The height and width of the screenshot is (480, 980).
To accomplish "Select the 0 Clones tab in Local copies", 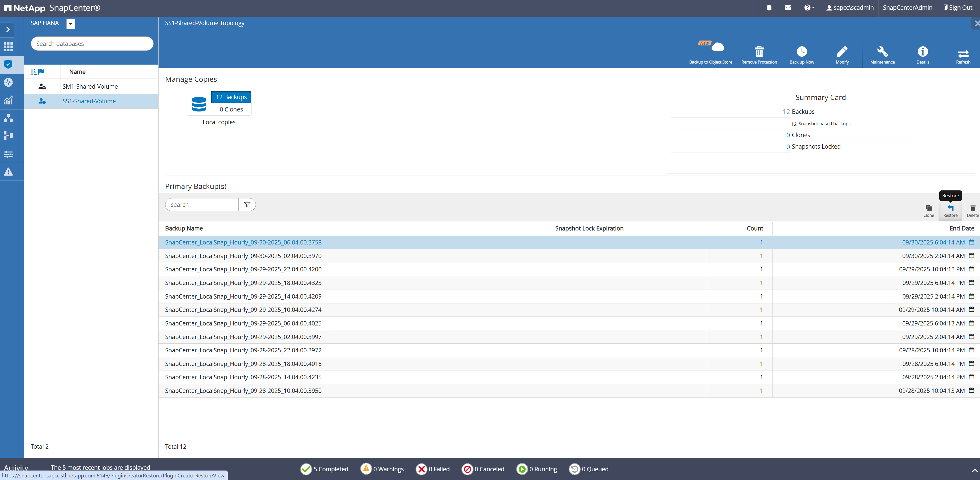I will click(231, 109).
